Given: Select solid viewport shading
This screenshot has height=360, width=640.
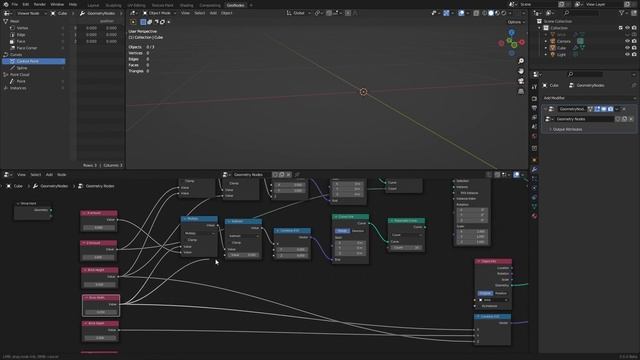Looking at the screenshot, I should point(491,13).
